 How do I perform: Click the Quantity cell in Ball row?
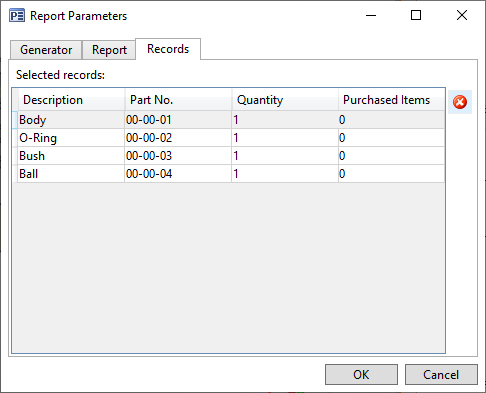click(285, 174)
